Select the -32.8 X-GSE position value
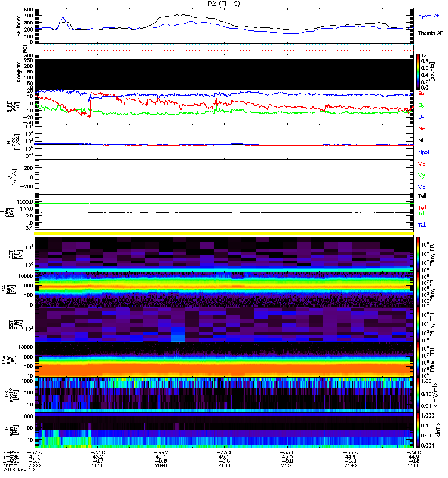The image size is (448, 478). point(35,452)
